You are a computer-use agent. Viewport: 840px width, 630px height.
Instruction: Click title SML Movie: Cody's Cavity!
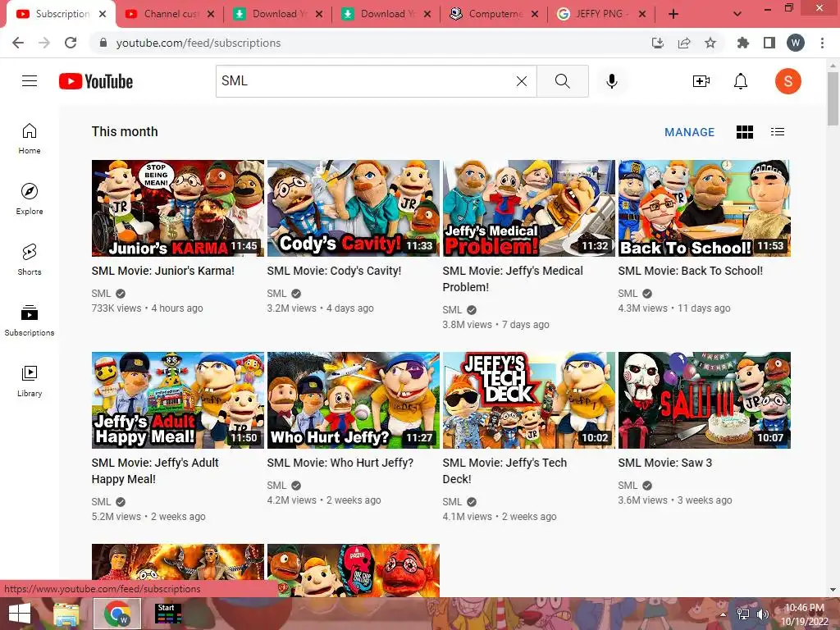point(334,271)
